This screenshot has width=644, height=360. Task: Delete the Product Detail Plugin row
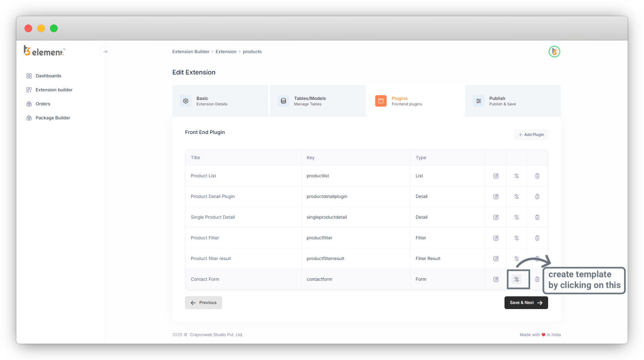[x=537, y=197]
